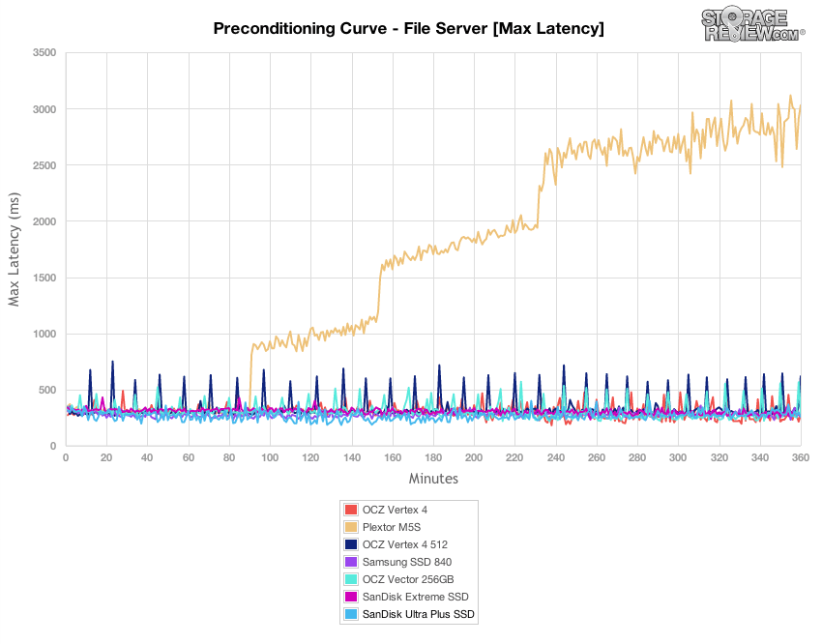Click the 500 y-axis label
This screenshot has height=644, width=822.
(47, 390)
